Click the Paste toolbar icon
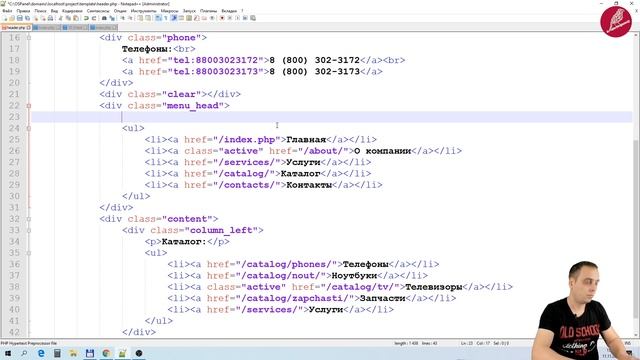The width and height of the screenshot is (640, 360). tap(76, 18)
